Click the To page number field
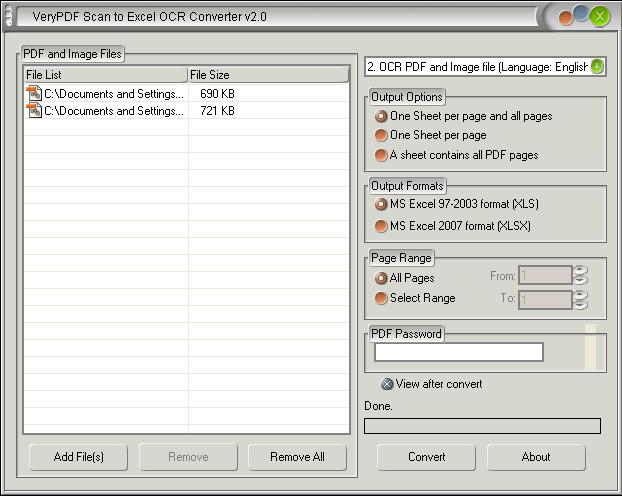Screen dimensions: 622x496 pos(545,300)
